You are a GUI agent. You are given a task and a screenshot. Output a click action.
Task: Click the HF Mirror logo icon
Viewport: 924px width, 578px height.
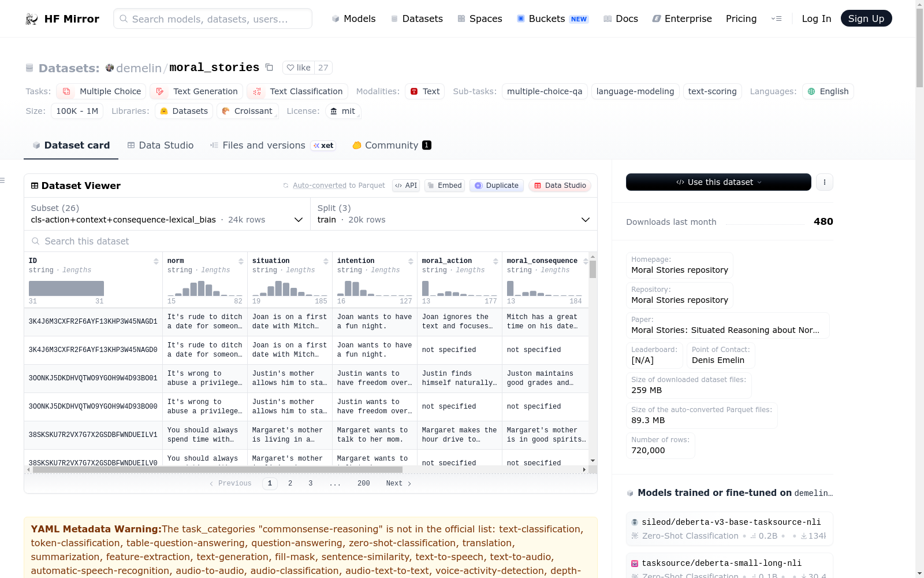32,19
